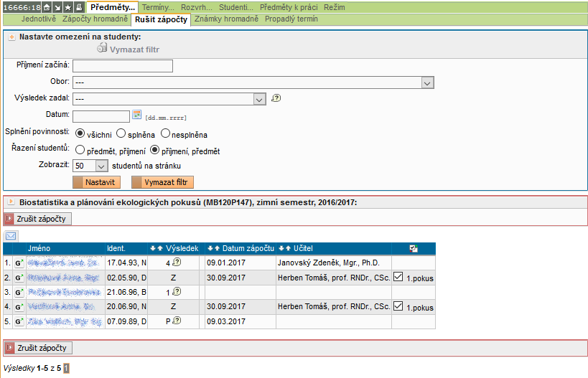Click the help icon beside Výsledek zadal dropdown
The width and height of the screenshot is (588, 378).
[x=276, y=99]
